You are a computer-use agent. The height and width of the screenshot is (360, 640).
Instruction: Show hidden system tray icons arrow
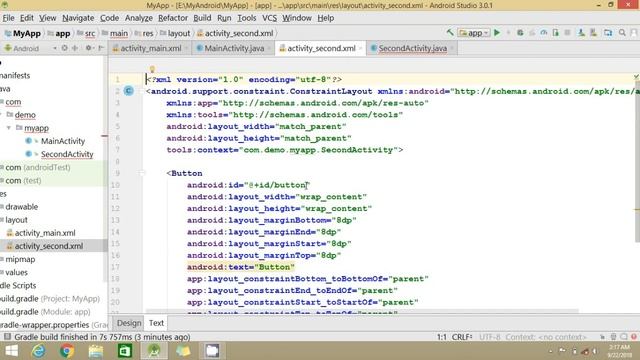550,351
